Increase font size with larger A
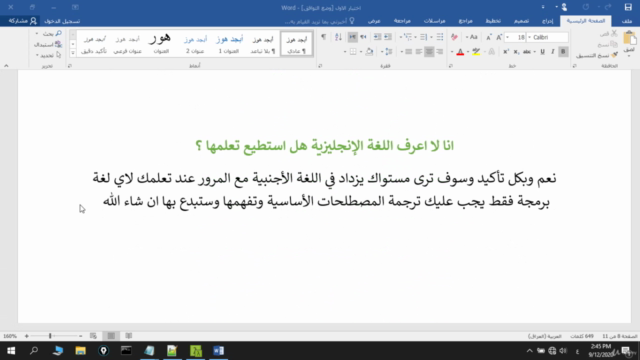 (x=499, y=37)
